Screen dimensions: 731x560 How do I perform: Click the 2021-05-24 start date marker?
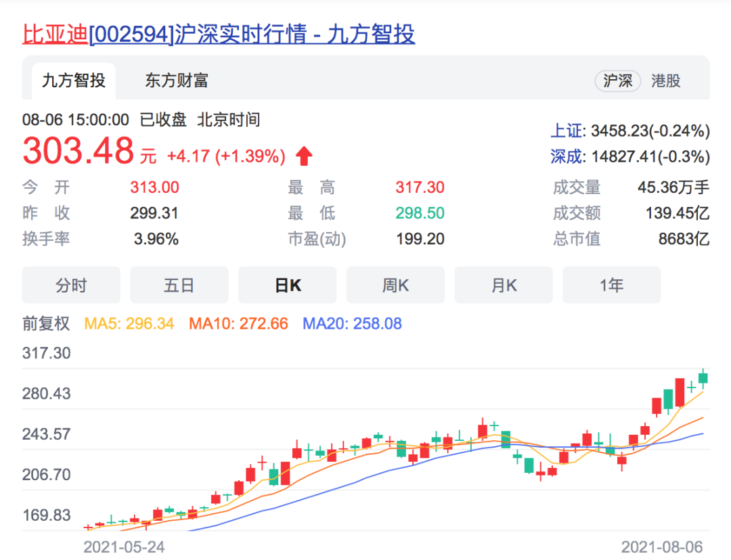[124, 546]
